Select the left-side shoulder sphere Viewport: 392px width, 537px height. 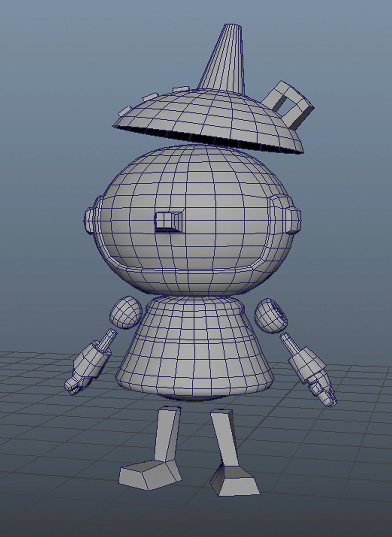click(126, 313)
